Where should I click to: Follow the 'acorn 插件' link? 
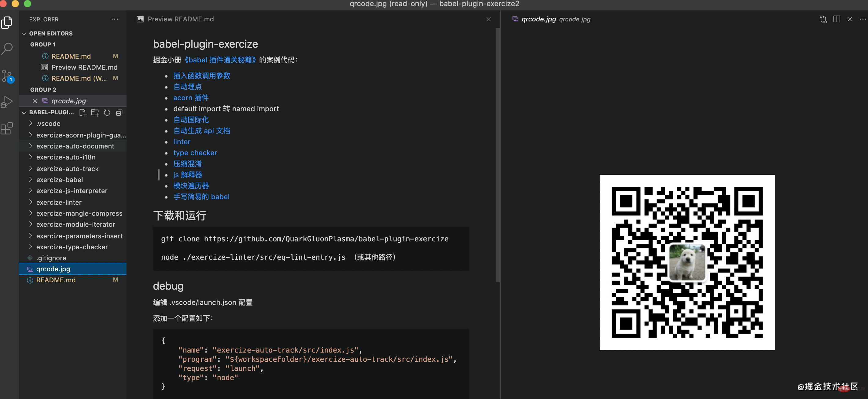click(x=191, y=98)
